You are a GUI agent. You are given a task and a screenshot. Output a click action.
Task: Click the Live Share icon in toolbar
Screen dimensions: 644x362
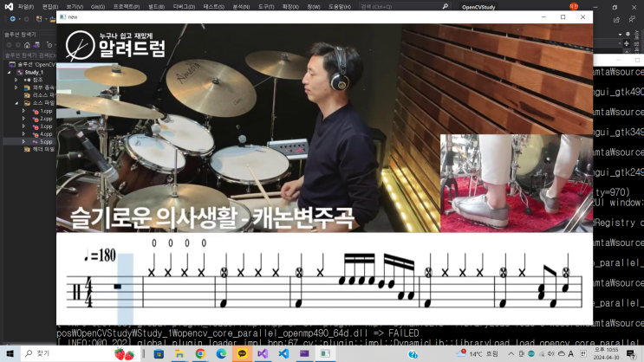[616, 19]
